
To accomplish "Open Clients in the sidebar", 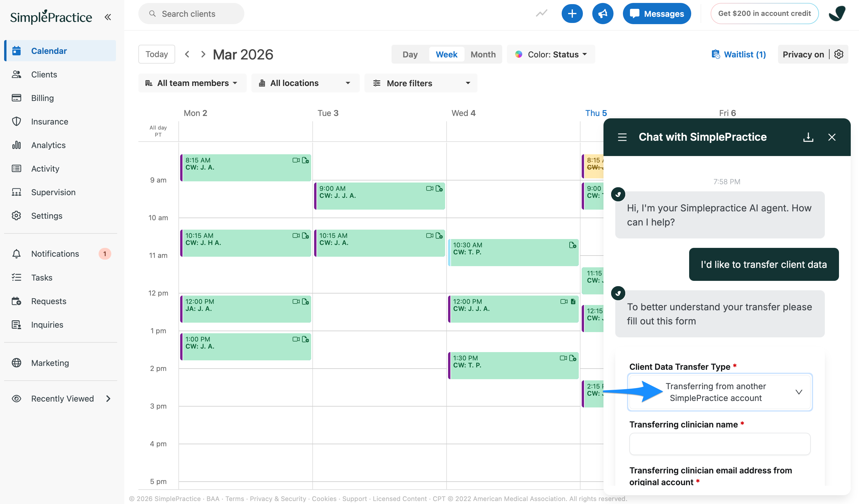I will click(x=61, y=74).
